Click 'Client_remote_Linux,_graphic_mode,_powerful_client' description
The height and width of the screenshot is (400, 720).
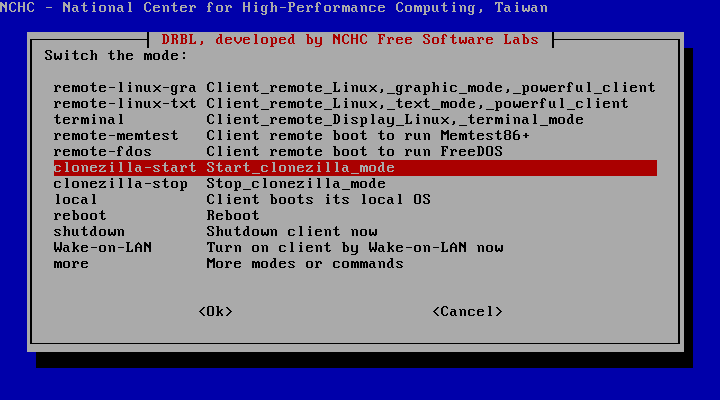431,88
